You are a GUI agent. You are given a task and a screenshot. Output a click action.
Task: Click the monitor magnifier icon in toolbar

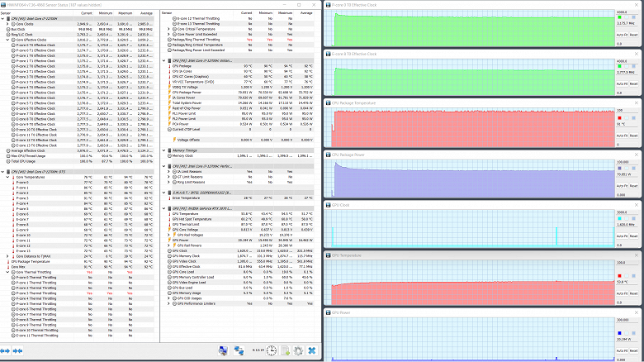point(223,351)
